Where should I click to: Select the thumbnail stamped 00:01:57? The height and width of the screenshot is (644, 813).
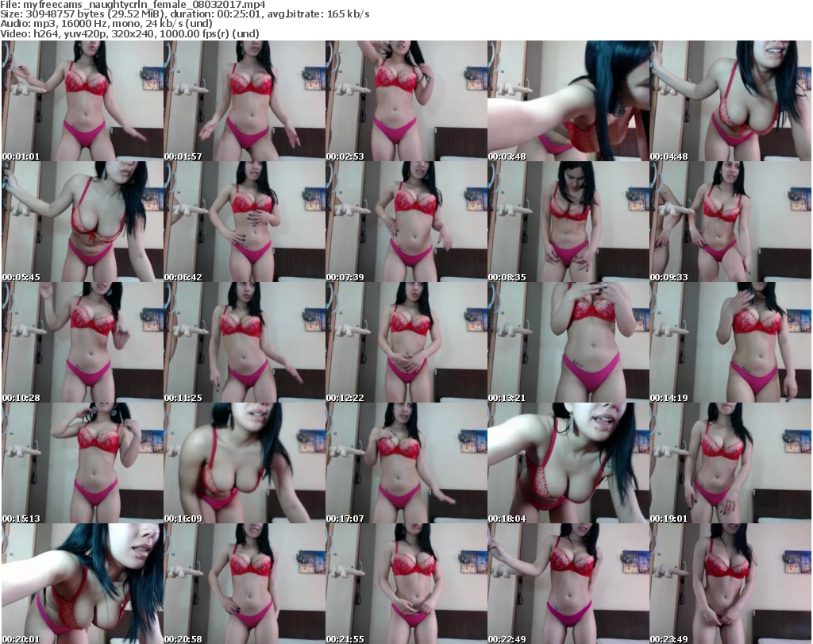245,101
